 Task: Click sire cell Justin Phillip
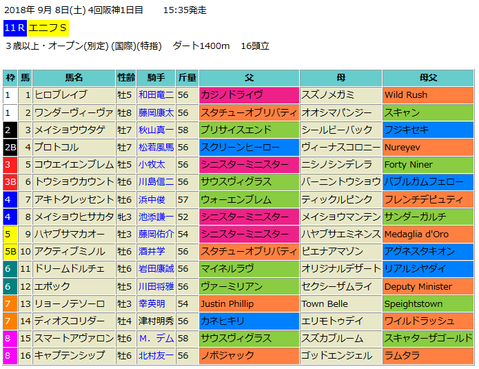[249, 304]
